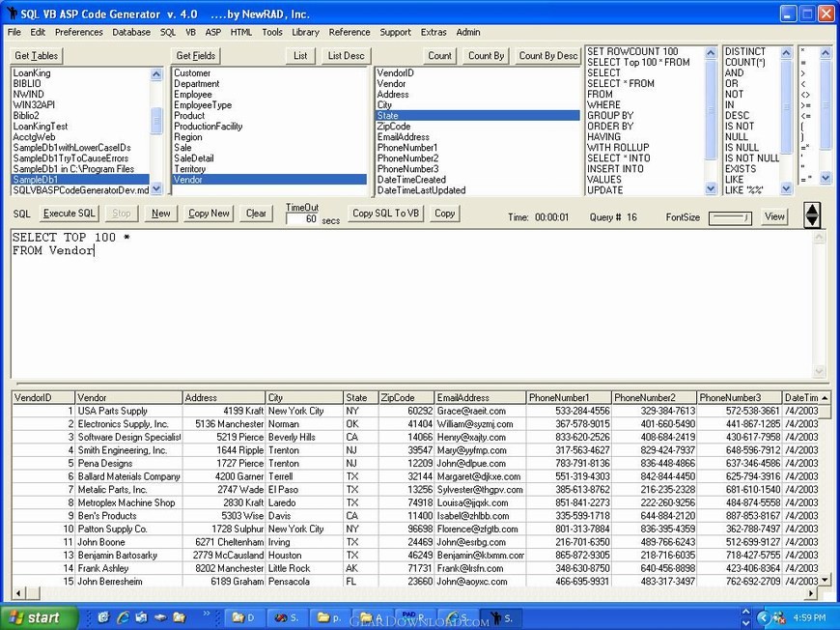This screenshot has width=840, height=630.
Task: Switch to the taskbar folder button labeled D
Action: (x=243, y=617)
